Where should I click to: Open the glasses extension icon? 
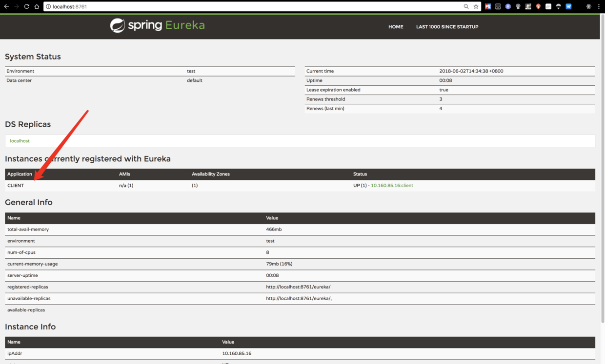(498, 7)
